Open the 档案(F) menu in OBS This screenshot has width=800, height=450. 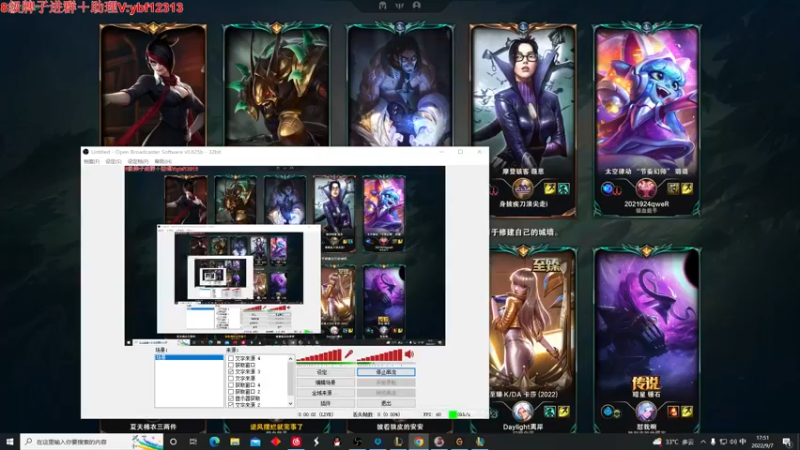pyautogui.click(x=91, y=161)
